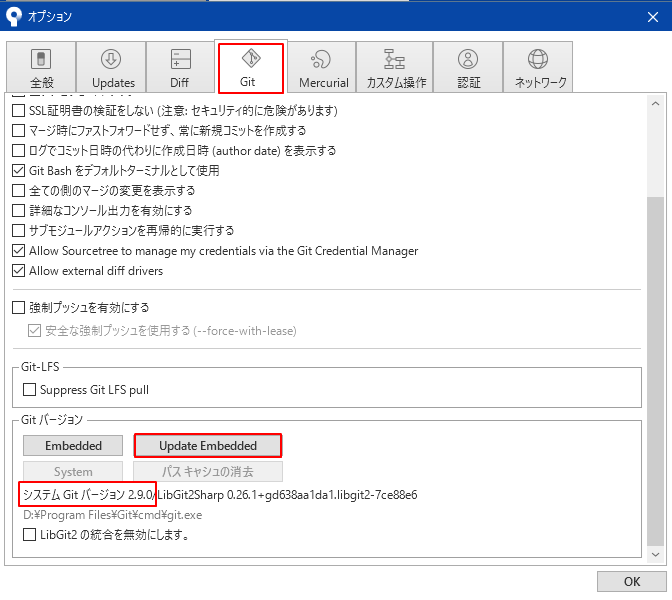The width and height of the screenshot is (672, 600).
Task: Toggle Allow external diff drivers
Action: (x=18, y=271)
